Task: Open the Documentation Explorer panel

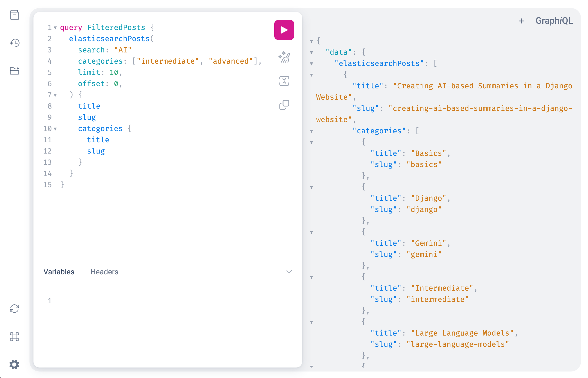Action: tap(14, 15)
